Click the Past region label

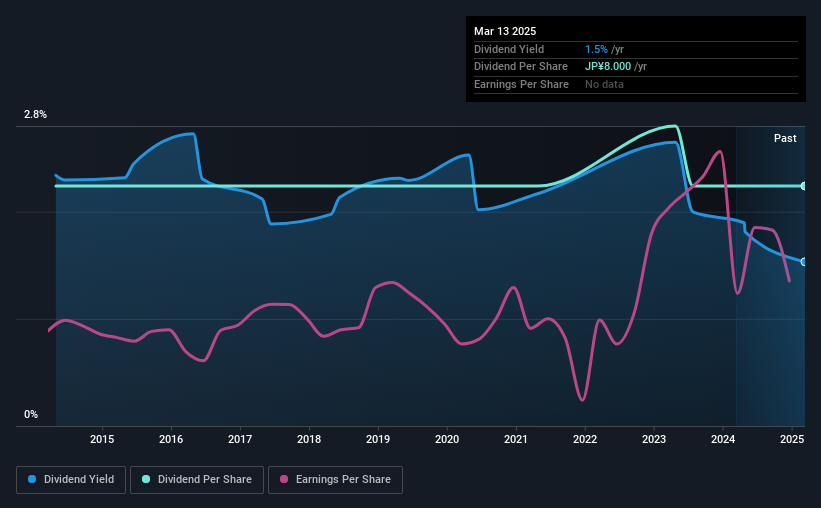click(x=785, y=138)
